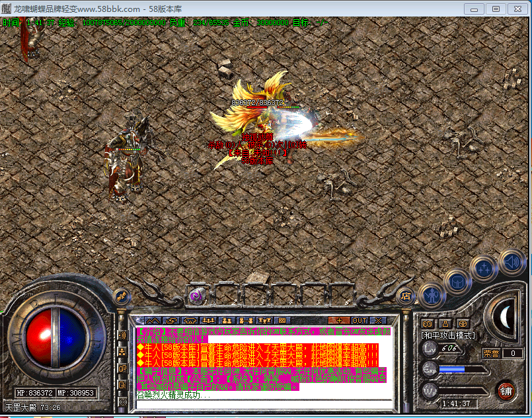Click the 836372/836372 health label above character

[x=257, y=103]
